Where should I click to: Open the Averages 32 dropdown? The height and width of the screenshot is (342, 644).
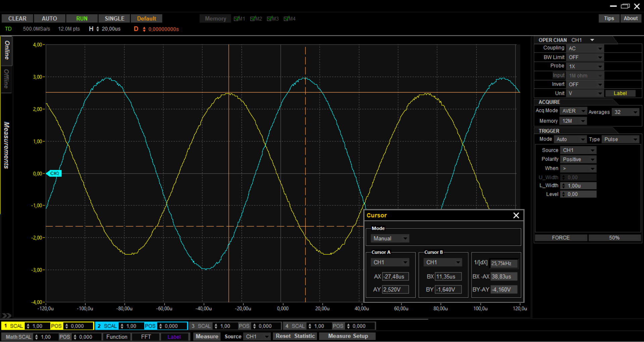(626, 112)
